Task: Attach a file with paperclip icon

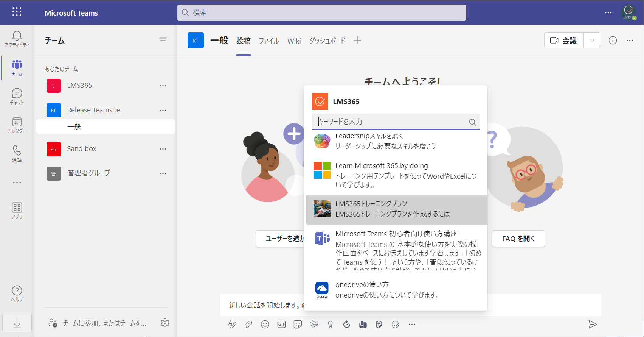Action: tap(248, 324)
